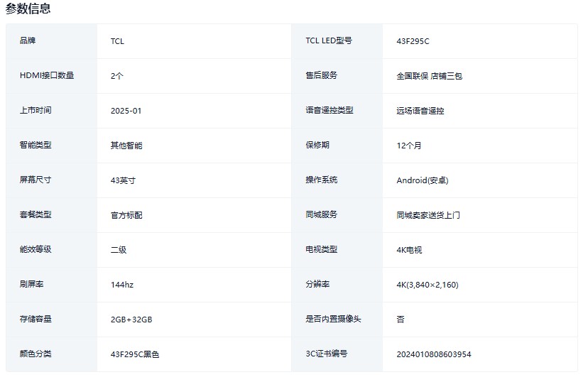Click the 4K(3,840×2,160) resolution value
588x382 pixels.
pos(427,285)
